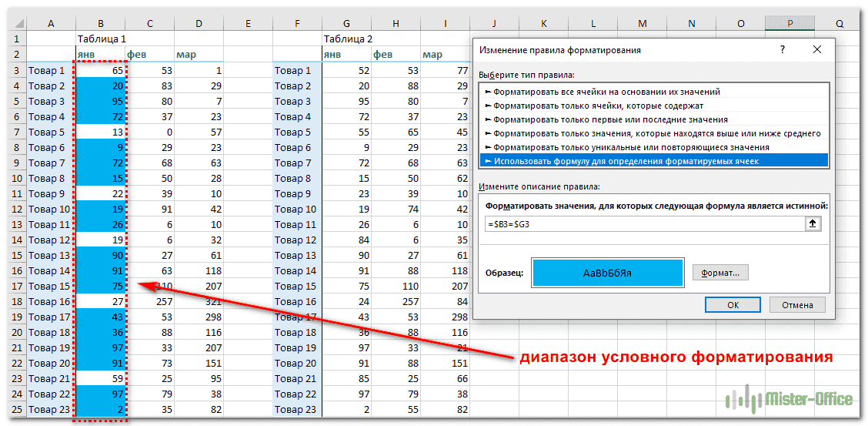Click the blue АаВbБбЯя sample preview
Image resolution: width=868 pixels, height=426 pixels.
click(x=607, y=273)
